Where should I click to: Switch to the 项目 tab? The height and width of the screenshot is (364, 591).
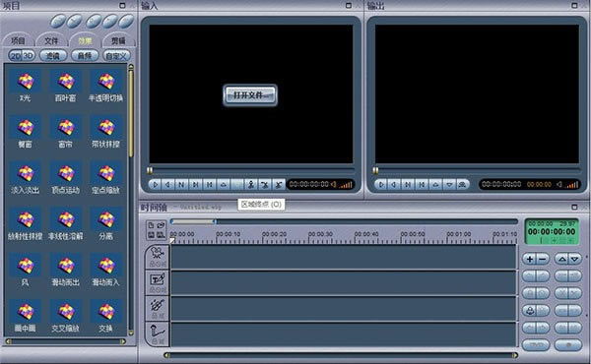[x=18, y=40]
